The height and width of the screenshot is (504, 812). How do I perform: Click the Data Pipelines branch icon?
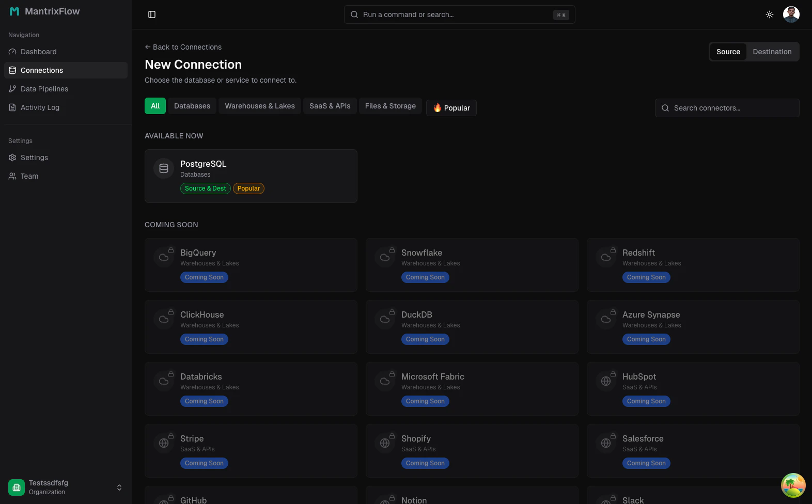12,89
